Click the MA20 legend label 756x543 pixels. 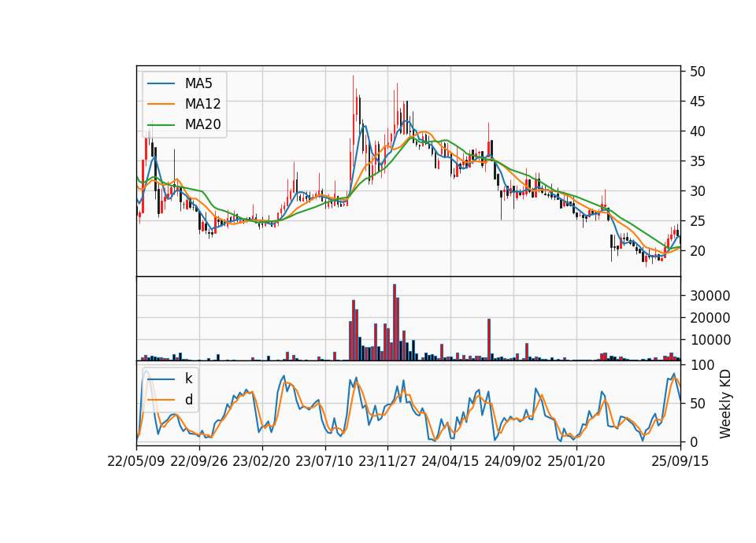202,124
